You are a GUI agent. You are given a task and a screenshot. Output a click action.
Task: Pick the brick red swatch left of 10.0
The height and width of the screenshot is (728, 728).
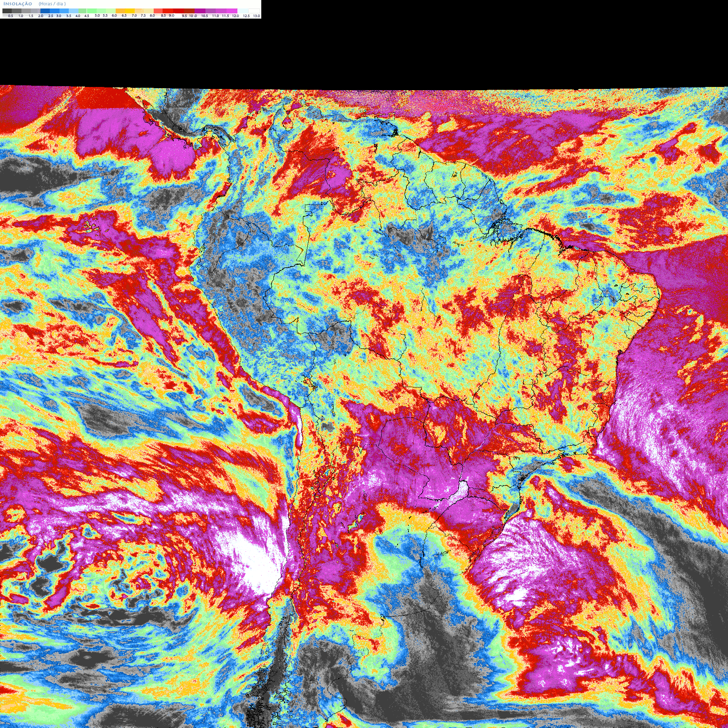tap(189, 11)
